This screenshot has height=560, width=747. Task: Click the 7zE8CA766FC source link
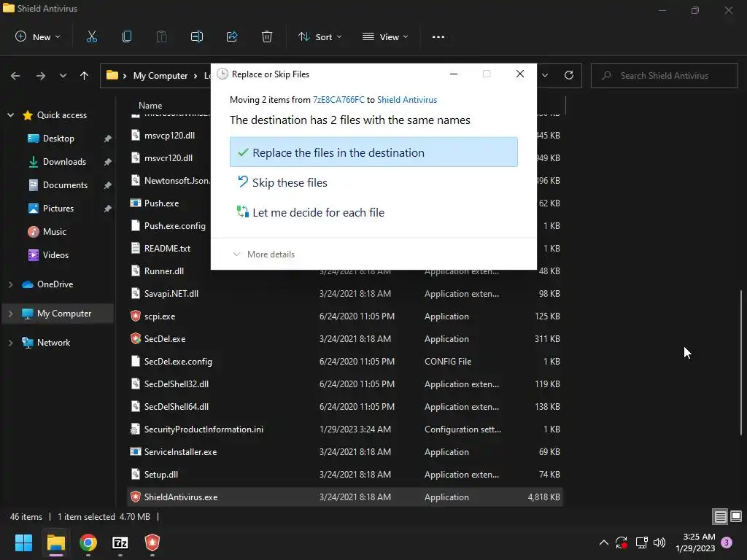pos(338,100)
